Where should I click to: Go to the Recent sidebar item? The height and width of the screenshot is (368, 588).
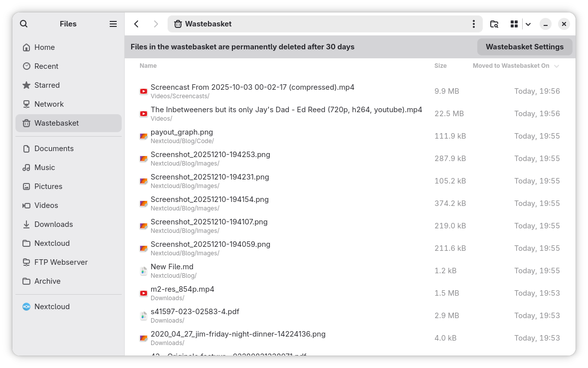pyautogui.click(x=46, y=66)
